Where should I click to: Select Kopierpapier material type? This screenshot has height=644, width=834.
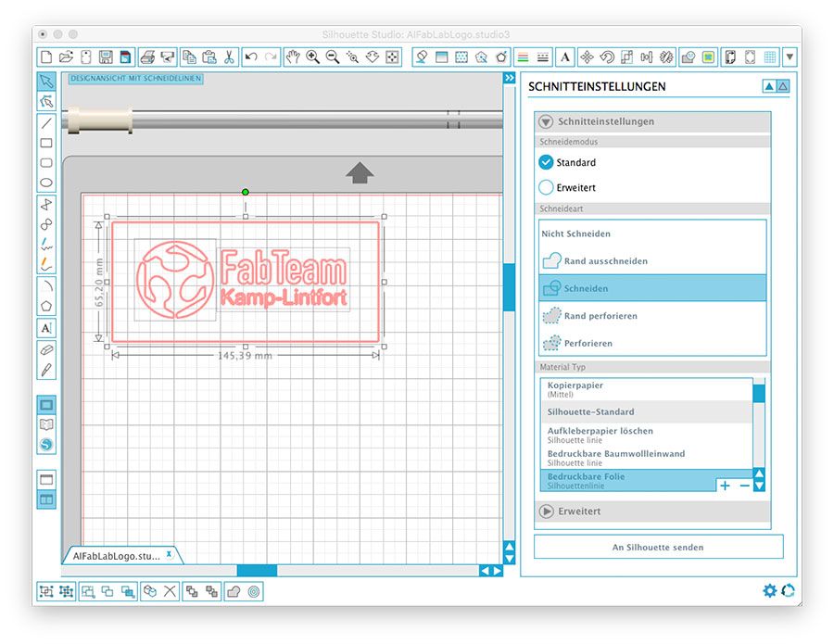[x=646, y=389]
